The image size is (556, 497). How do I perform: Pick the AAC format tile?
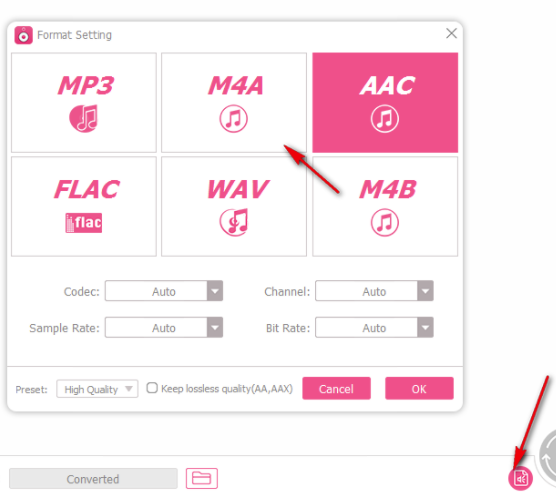click(x=385, y=102)
